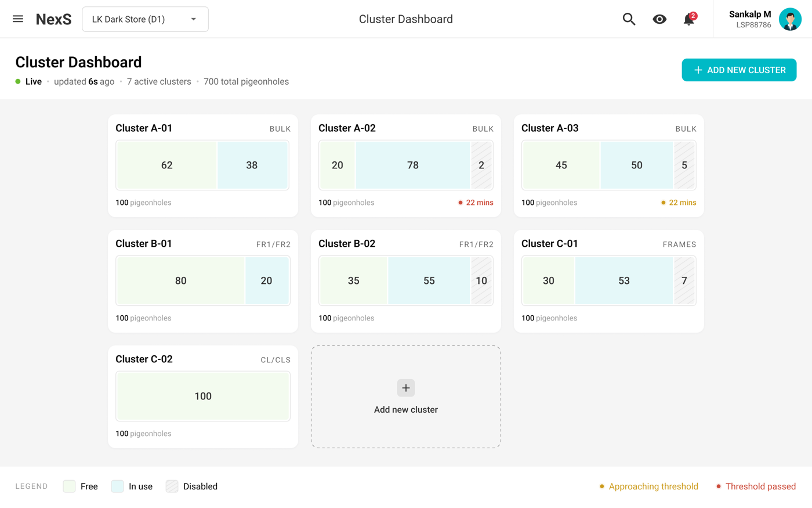Open the Cluster B-01 card title
The image size is (812, 508).
[x=144, y=244]
